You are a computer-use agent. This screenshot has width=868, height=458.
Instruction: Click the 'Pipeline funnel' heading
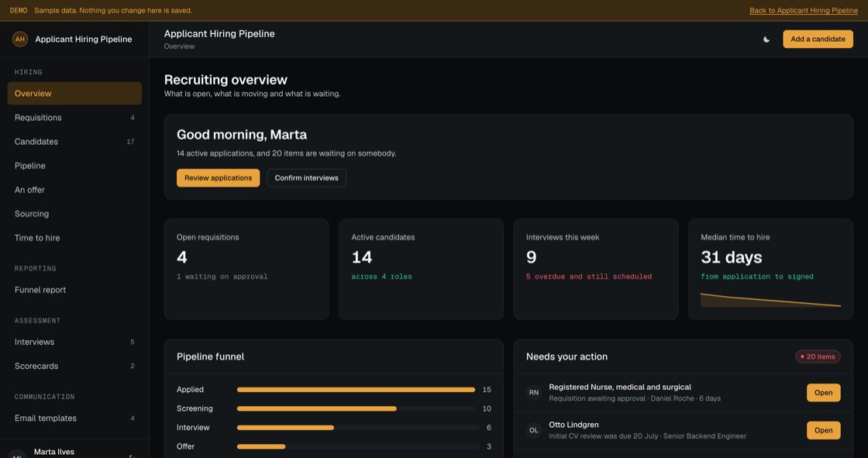point(210,356)
